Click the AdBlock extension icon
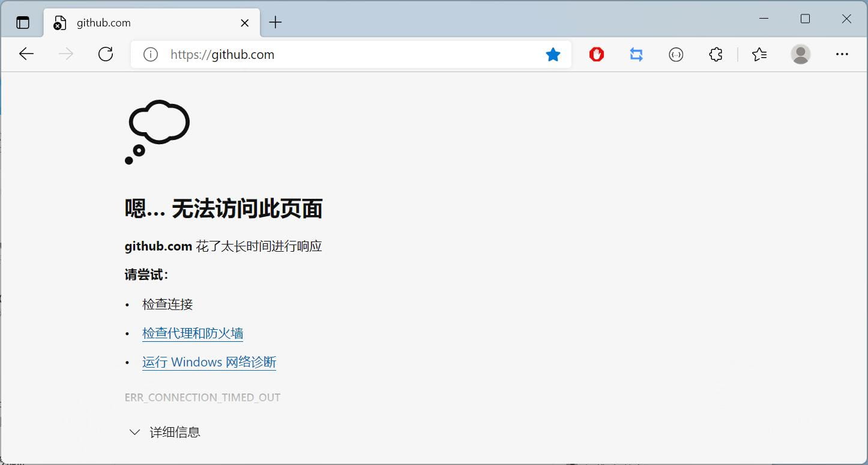Viewport: 868px width, 465px height. (x=595, y=54)
